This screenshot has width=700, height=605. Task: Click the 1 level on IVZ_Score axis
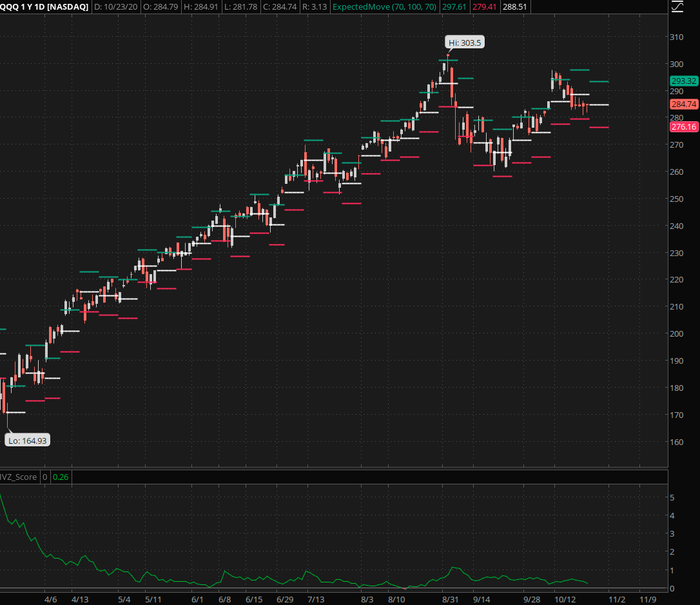click(672, 570)
